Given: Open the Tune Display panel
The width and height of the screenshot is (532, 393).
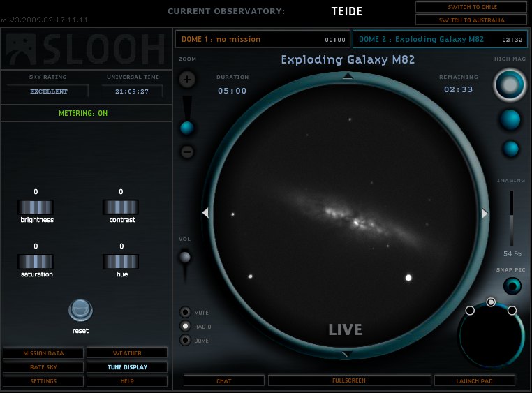Looking at the screenshot, I should [127, 367].
